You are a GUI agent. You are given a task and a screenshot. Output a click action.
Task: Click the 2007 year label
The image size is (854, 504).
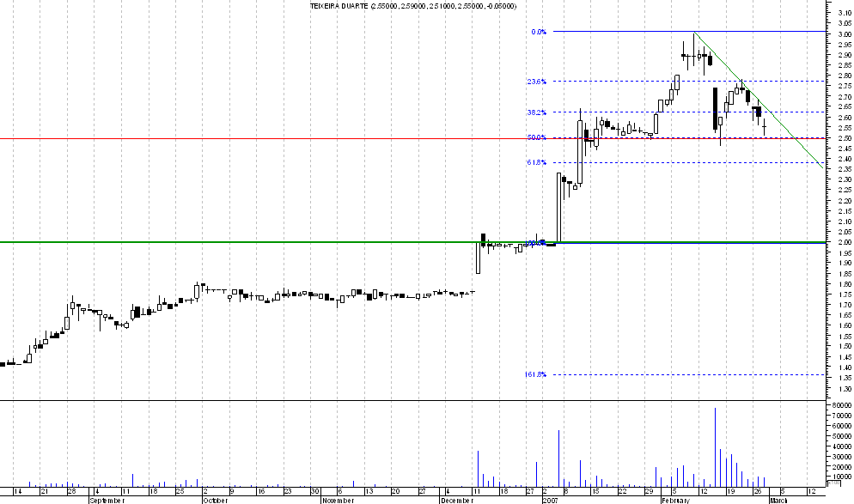pos(549,501)
